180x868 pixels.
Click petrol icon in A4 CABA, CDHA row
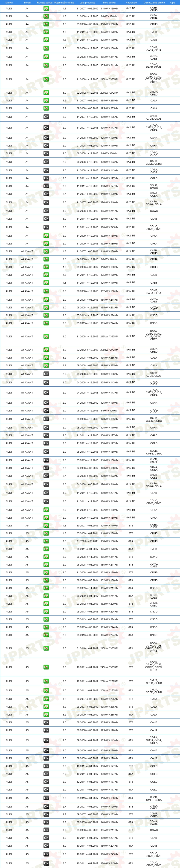point(46,16)
